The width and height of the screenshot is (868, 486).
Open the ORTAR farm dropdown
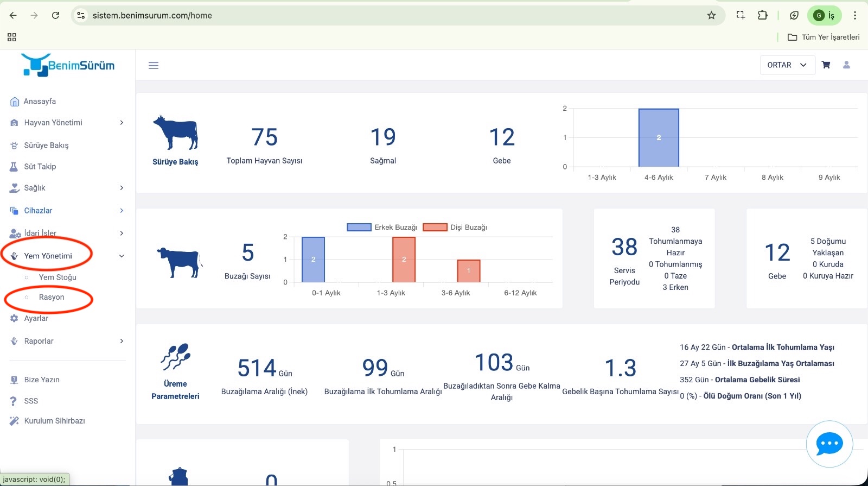click(787, 65)
